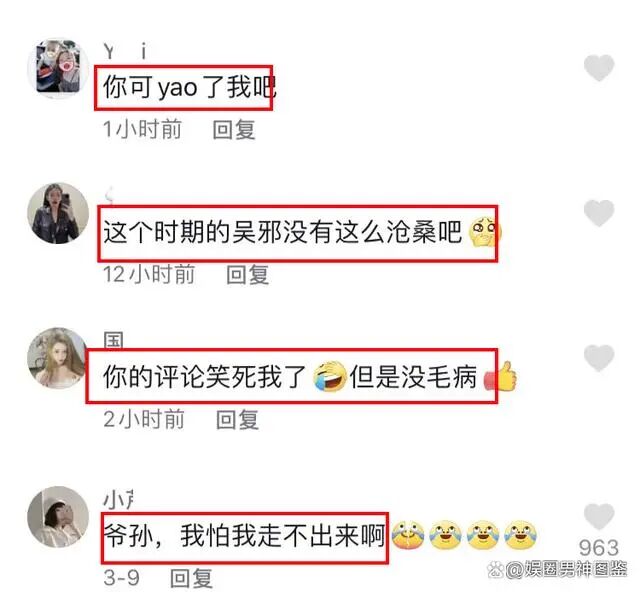
Task: Reply to the comment posted 12小时前
Action: coord(247,274)
